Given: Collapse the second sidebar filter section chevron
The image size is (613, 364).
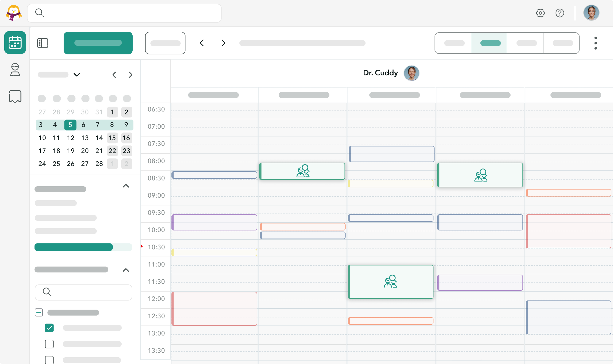Looking at the screenshot, I should click(126, 270).
